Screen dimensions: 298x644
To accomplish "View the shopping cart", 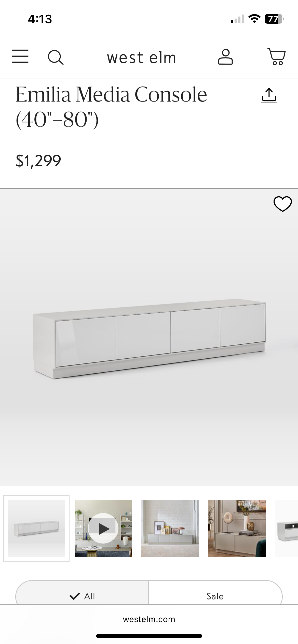I will (x=277, y=56).
